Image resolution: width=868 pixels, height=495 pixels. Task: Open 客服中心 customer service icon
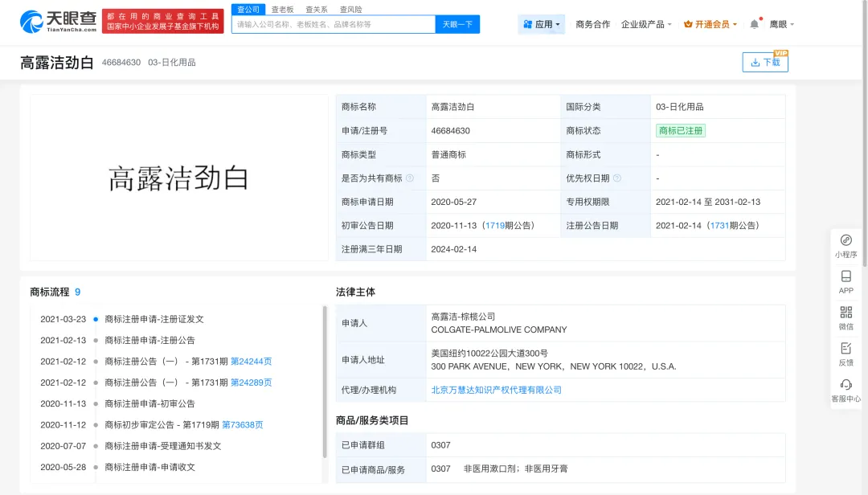(845, 385)
